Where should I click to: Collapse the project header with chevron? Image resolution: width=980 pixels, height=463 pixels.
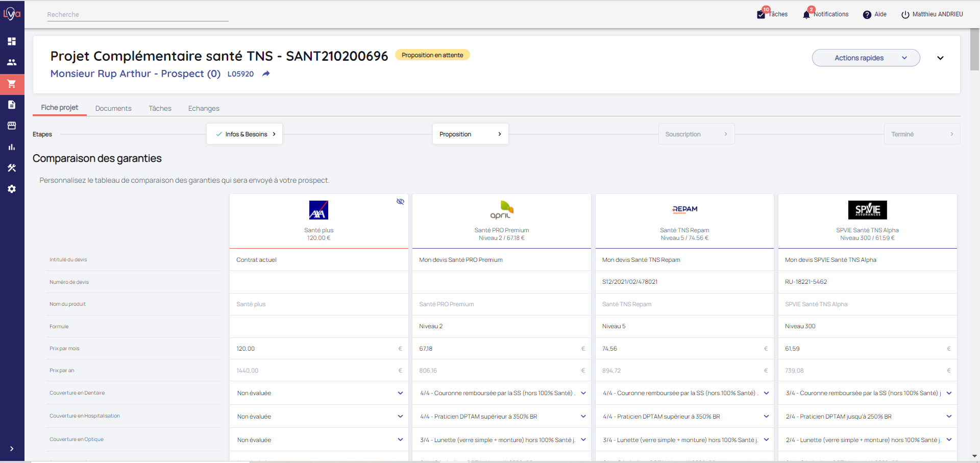[940, 58]
